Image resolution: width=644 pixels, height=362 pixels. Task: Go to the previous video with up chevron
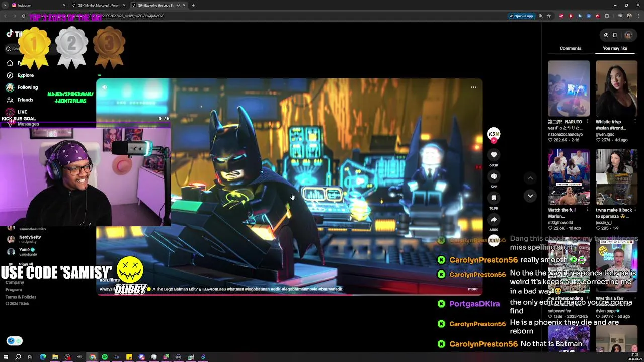click(530, 178)
